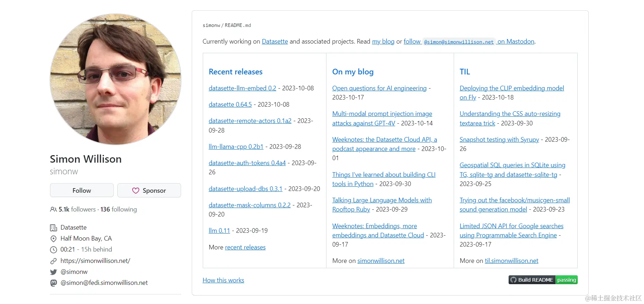Viewport: 644px width, 304px height.
Task: Open the datasette-remote-actors 0.1a2 release
Action: click(250, 121)
